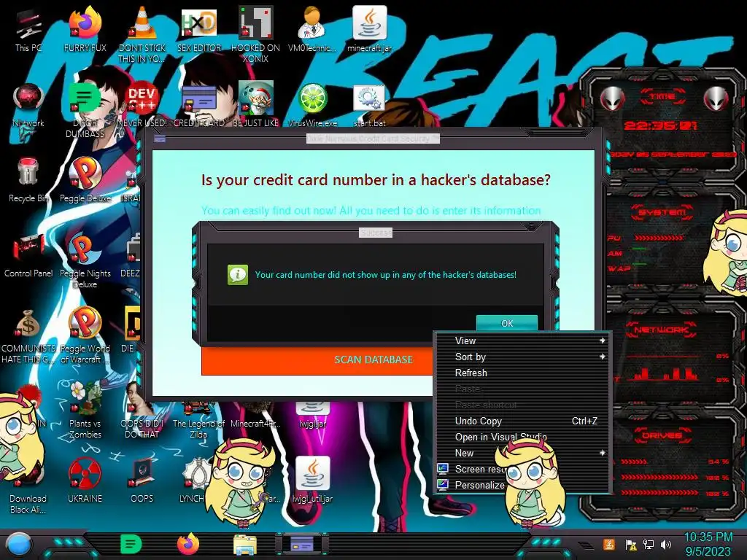Choose Refresh from the context menu
The image size is (747, 560).
(522, 373)
